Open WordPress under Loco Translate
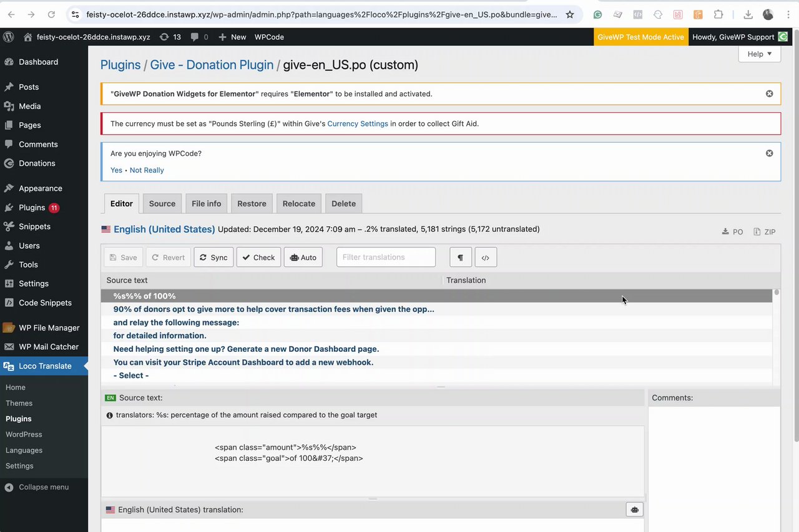 tap(24, 434)
